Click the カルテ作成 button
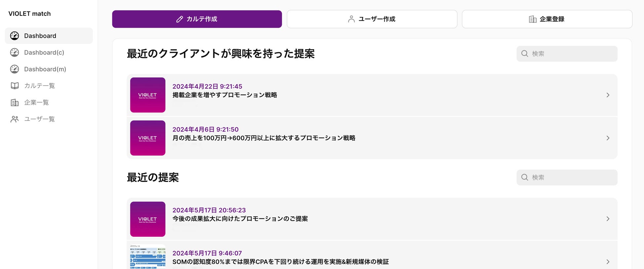644x269 pixels. click(x=197, y=19)
